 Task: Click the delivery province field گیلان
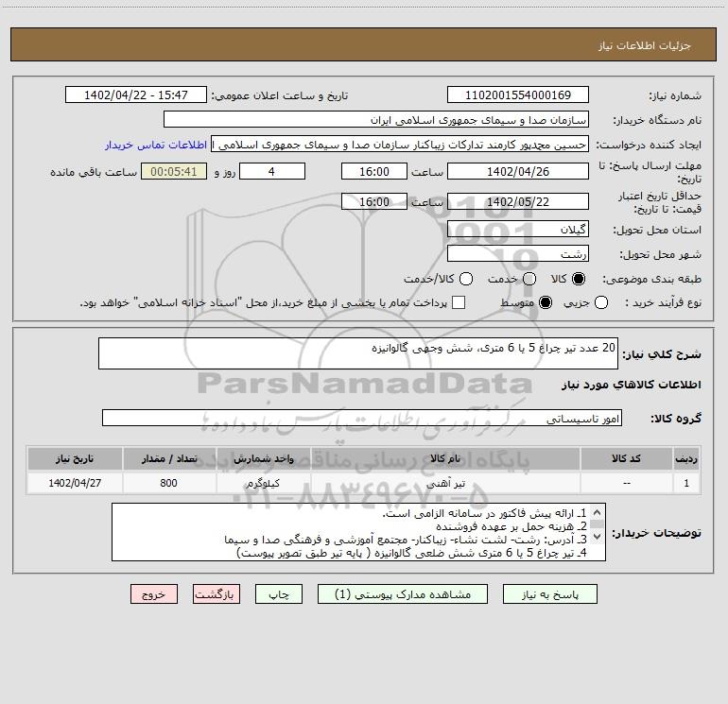click(x=518, y=229)
